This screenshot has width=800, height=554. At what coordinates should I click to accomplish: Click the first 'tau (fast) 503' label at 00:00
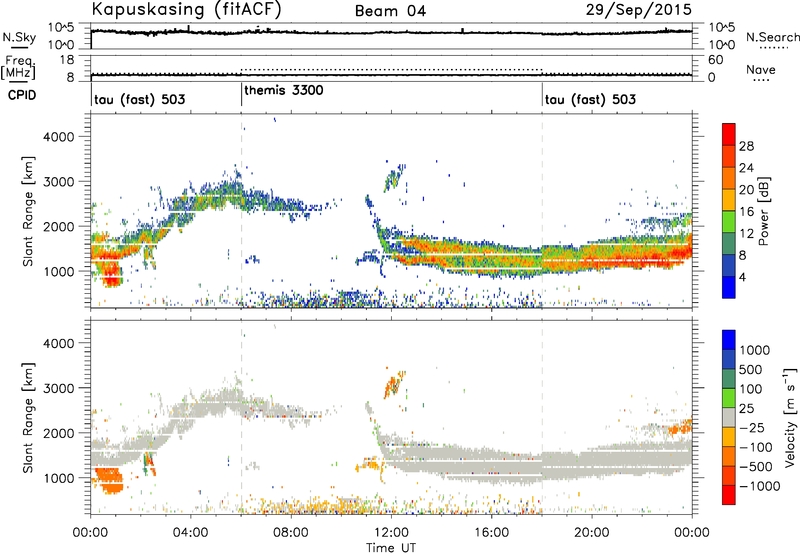tap(140, 99)
